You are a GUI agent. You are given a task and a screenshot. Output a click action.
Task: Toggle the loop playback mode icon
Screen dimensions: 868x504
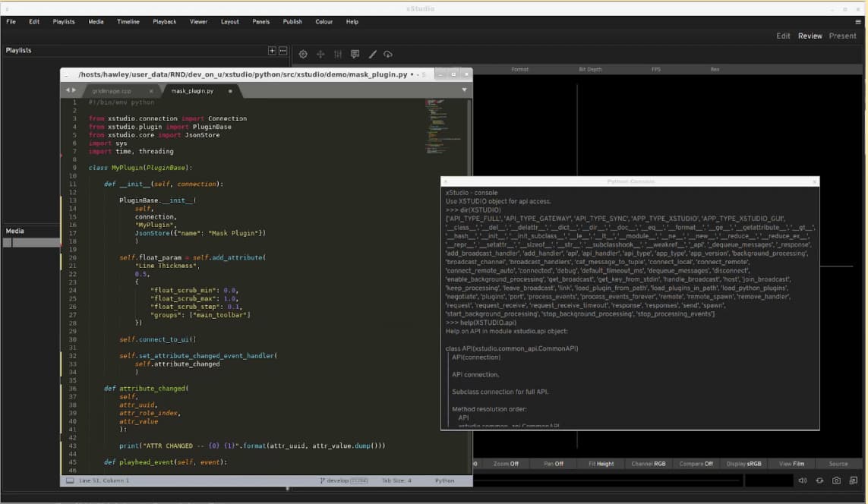(x=819, y=480)
